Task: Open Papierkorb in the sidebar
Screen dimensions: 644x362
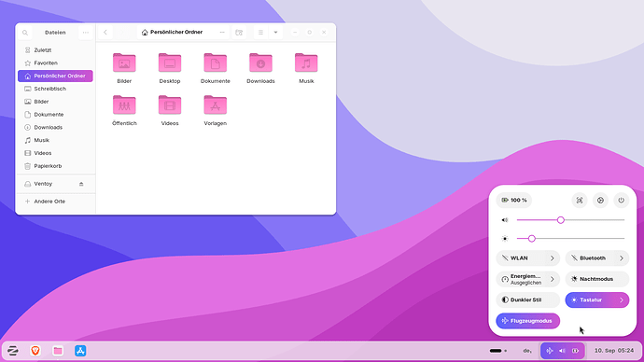Action: 55,166
